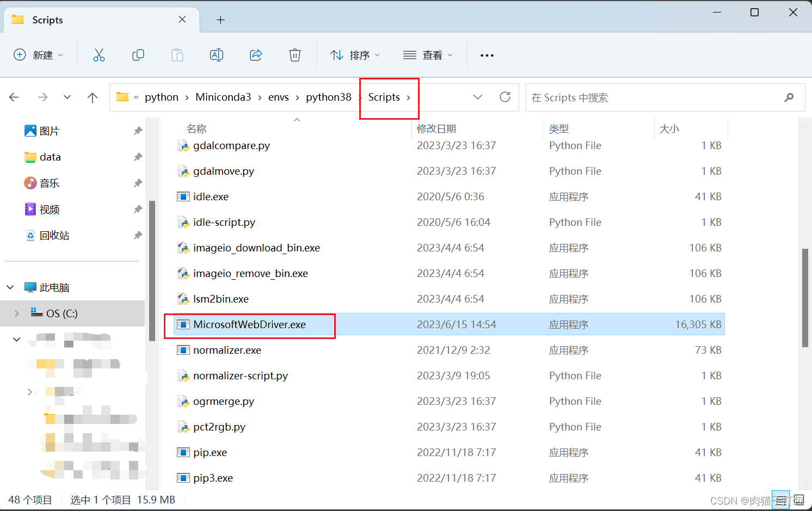The height and width of the screenshot is (511, 812).
Task: Open 回收站 in the sidebar
Action: 54,235
